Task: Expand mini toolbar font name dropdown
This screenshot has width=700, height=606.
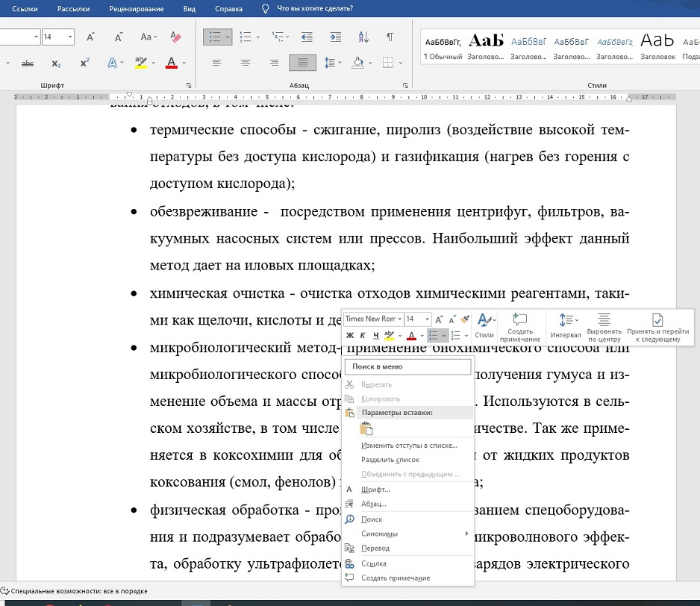Action: [x=399, y=319]
